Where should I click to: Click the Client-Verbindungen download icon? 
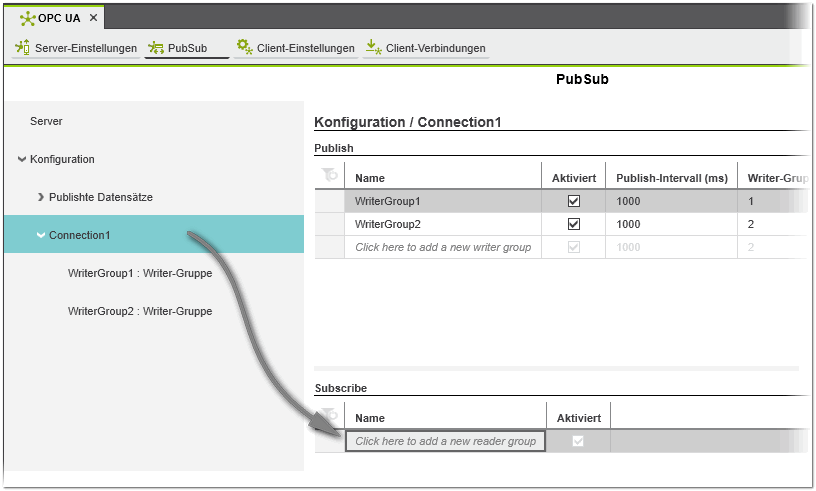click(x=373, y=47)
